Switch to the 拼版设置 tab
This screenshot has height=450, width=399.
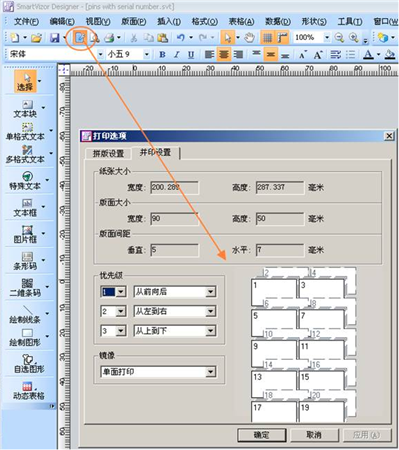(x=108, y=153)
